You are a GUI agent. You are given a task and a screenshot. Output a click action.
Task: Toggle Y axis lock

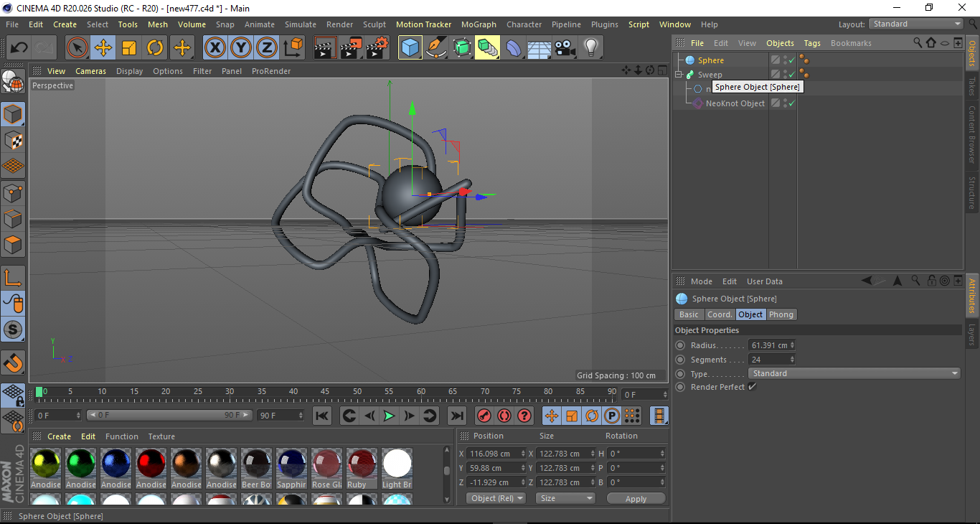[241, 48]
